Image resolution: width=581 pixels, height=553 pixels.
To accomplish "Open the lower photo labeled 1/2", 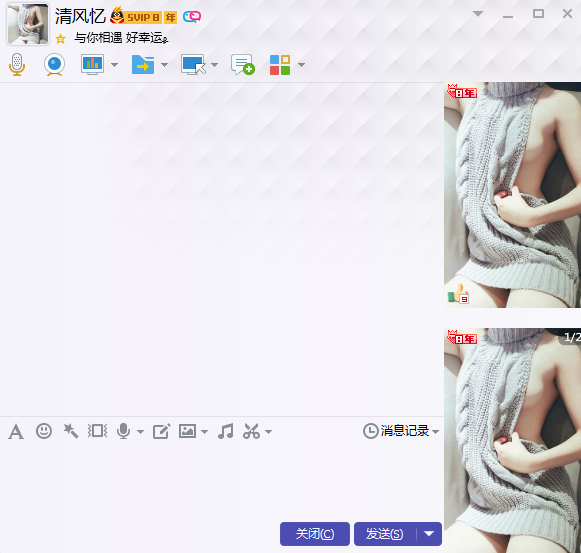I will [x=512, y=441].
